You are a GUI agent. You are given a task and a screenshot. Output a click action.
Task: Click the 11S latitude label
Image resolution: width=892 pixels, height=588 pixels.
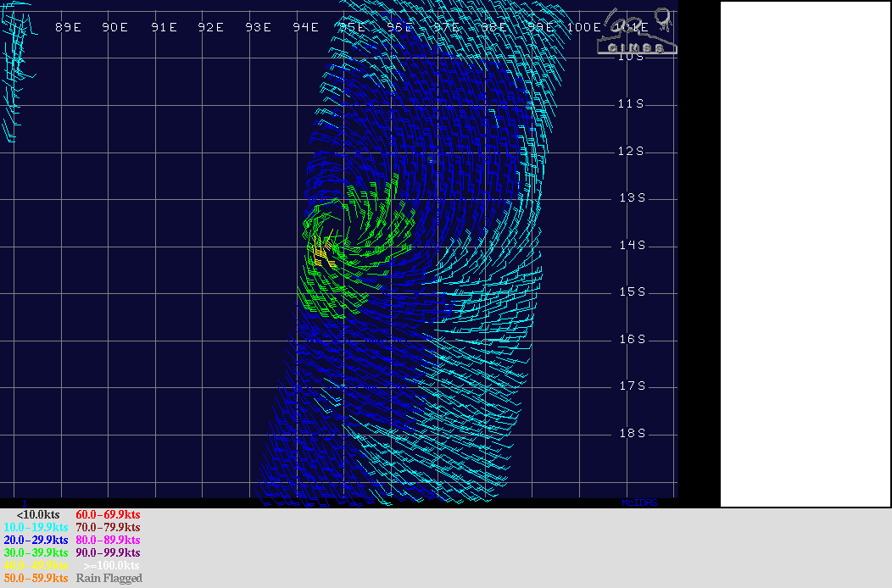coord(632,103)
